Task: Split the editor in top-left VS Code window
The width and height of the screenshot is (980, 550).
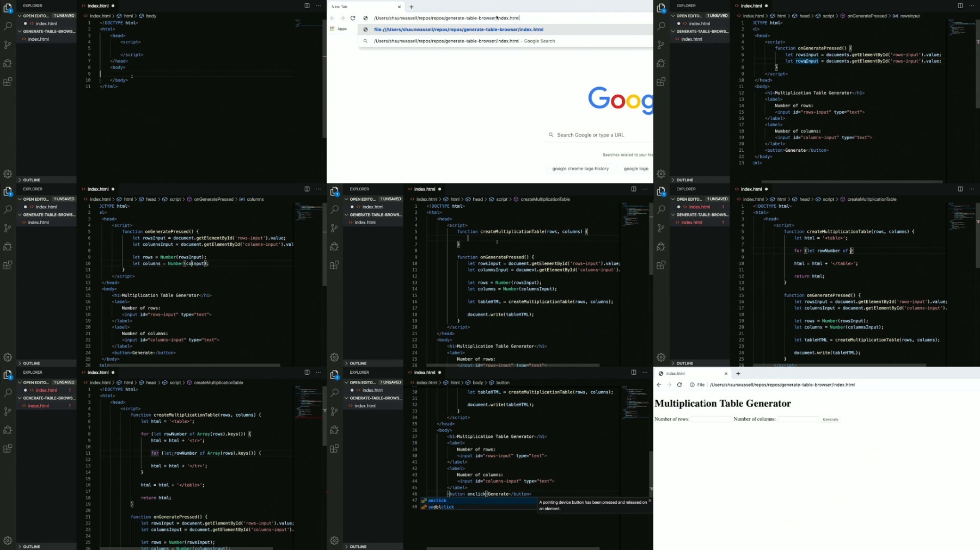Action: click(307, 6)
